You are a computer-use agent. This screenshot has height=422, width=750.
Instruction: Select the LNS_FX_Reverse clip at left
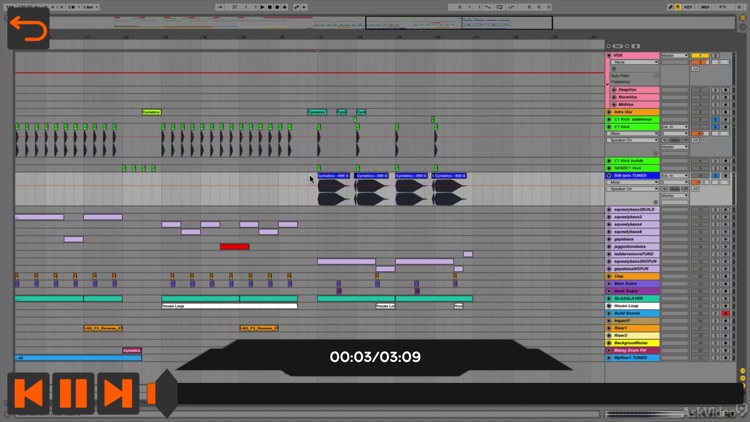point(103,328)
